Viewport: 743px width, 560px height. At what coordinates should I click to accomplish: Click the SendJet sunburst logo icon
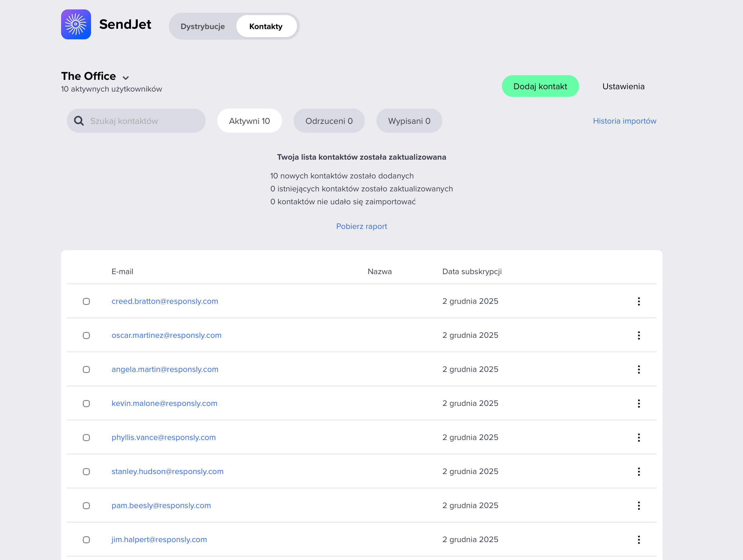(x=76, y=24)
